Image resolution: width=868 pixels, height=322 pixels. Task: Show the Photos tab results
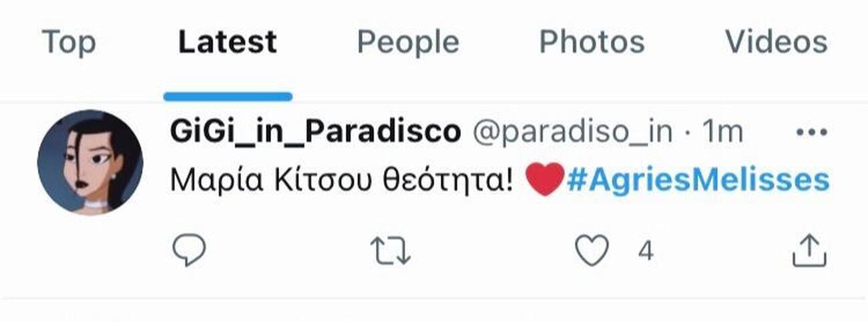pos(592,42)
